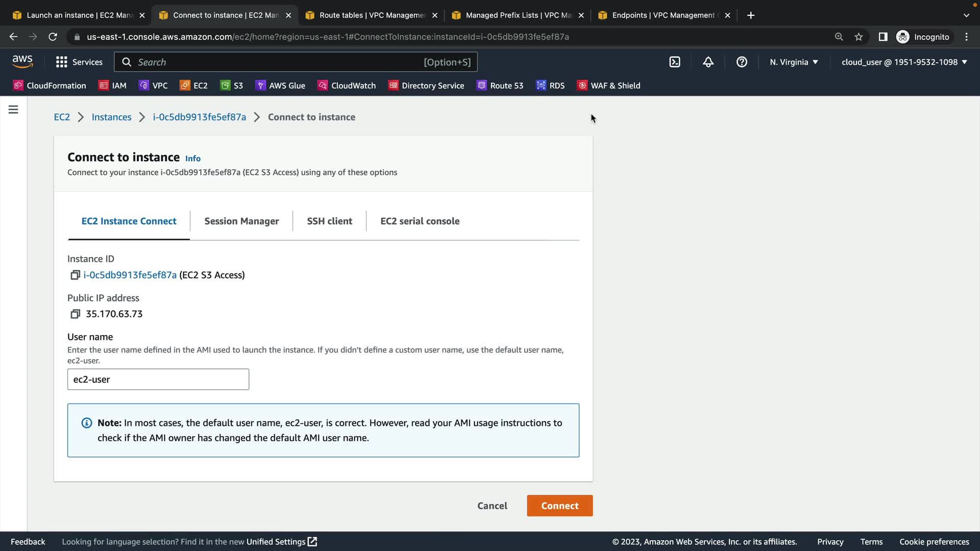Click into the User name field
The width and height of the screenshot is (980, 551).
pos(158,380)
